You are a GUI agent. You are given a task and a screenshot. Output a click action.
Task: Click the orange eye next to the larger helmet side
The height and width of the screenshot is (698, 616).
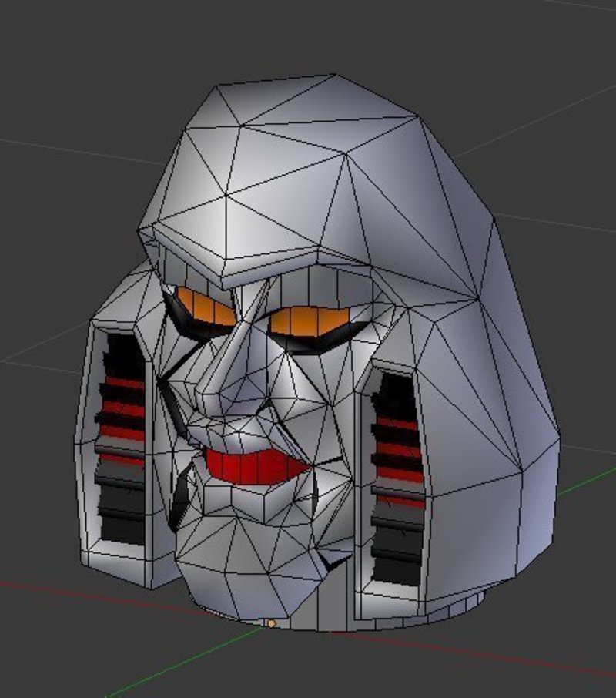click(x=311, y=322)
